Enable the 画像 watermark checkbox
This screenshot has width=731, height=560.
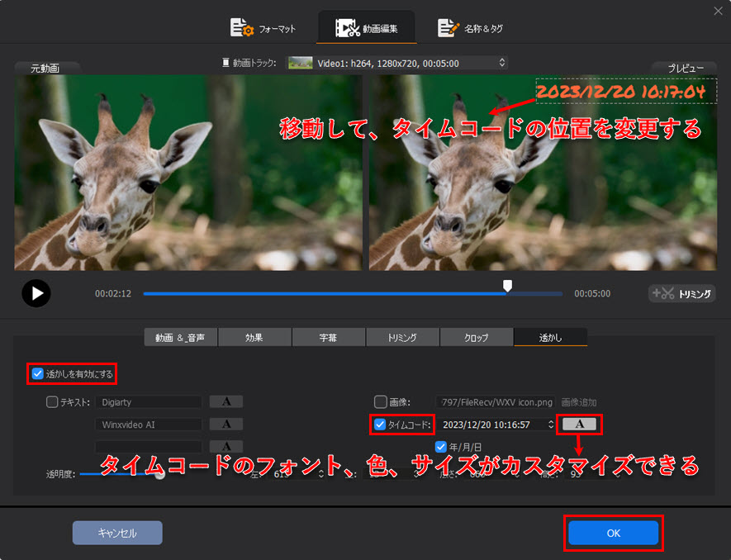tap(381, 401)
